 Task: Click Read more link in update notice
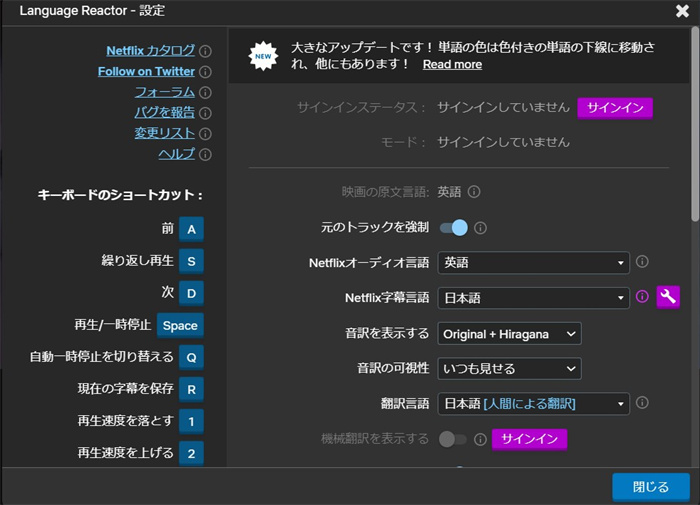coord(452,64)
